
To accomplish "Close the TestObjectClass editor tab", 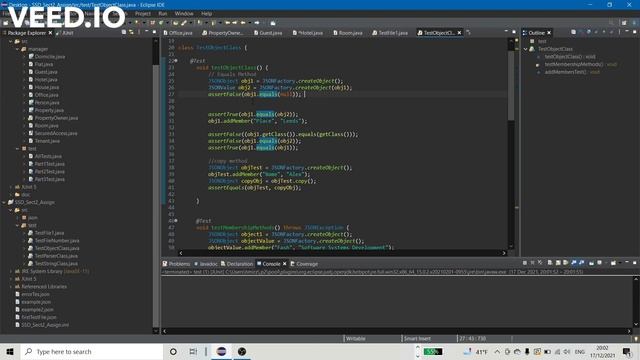I will click(x=459, y=33).
